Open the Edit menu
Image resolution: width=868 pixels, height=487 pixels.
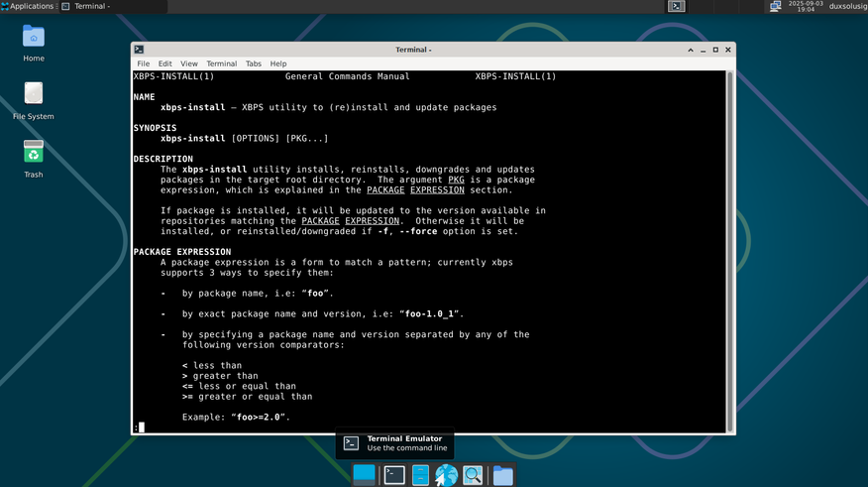click(x=164, y=63)
